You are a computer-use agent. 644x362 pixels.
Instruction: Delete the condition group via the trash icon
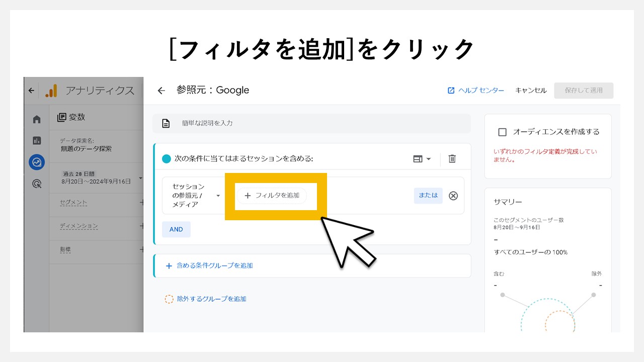click(x=452, y=159)
